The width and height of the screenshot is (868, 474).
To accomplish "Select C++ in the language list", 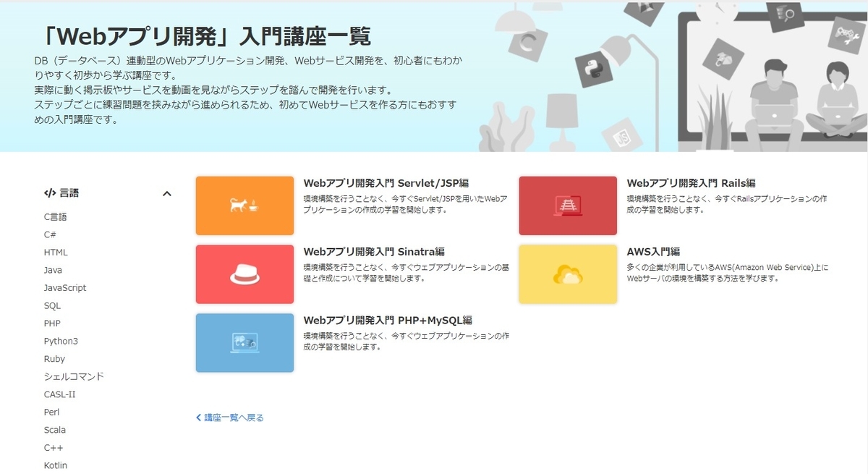I will 54,447.
